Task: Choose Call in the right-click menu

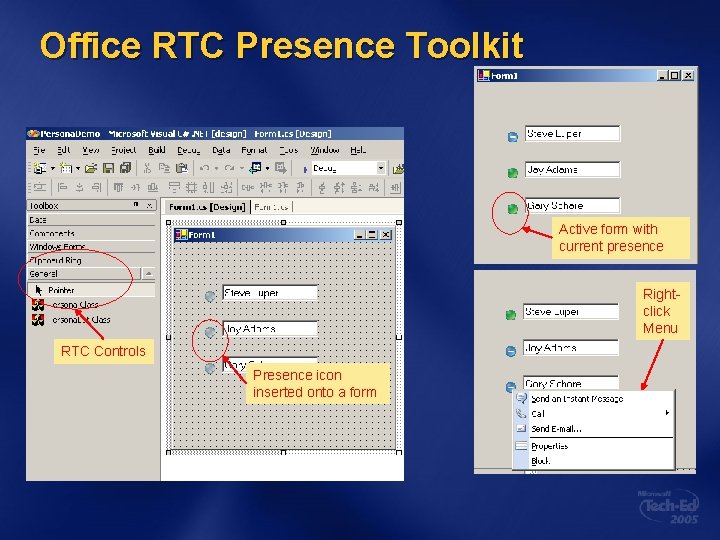Action: pos(593,414)
